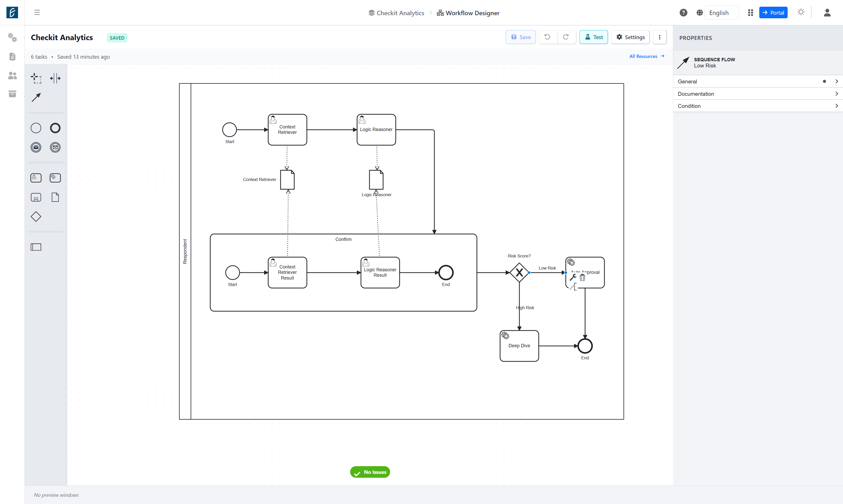Open the All Resources link
The height and width of the screenshot is (504, 843).
pyautogui.click(x=647, y=56)
